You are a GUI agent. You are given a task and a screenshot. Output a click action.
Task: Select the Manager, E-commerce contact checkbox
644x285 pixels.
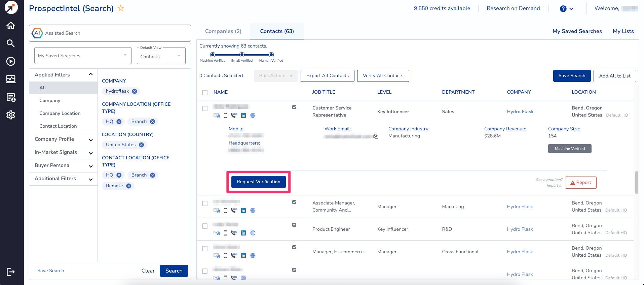point(205,249)
